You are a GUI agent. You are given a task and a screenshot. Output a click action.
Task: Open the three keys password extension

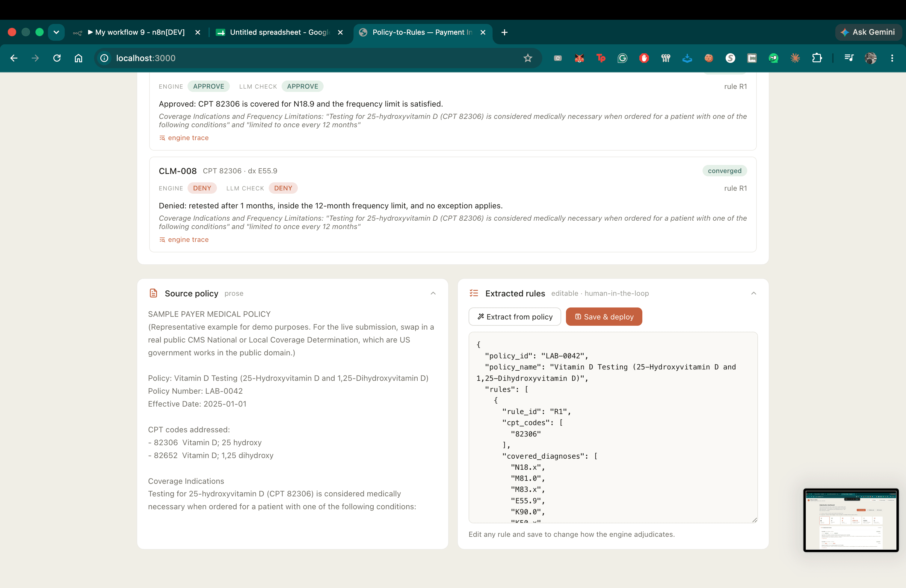(x=665, y=58)
